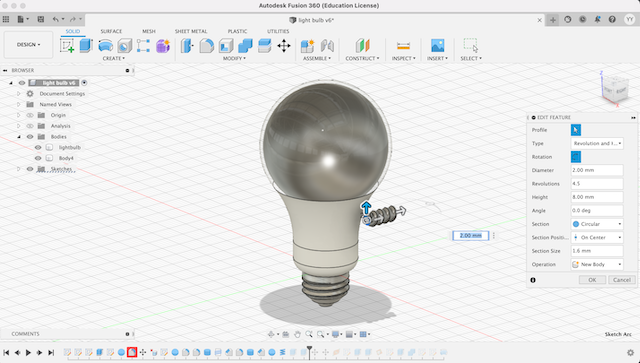Toggle visibility of light bulb v6 root

22,83
